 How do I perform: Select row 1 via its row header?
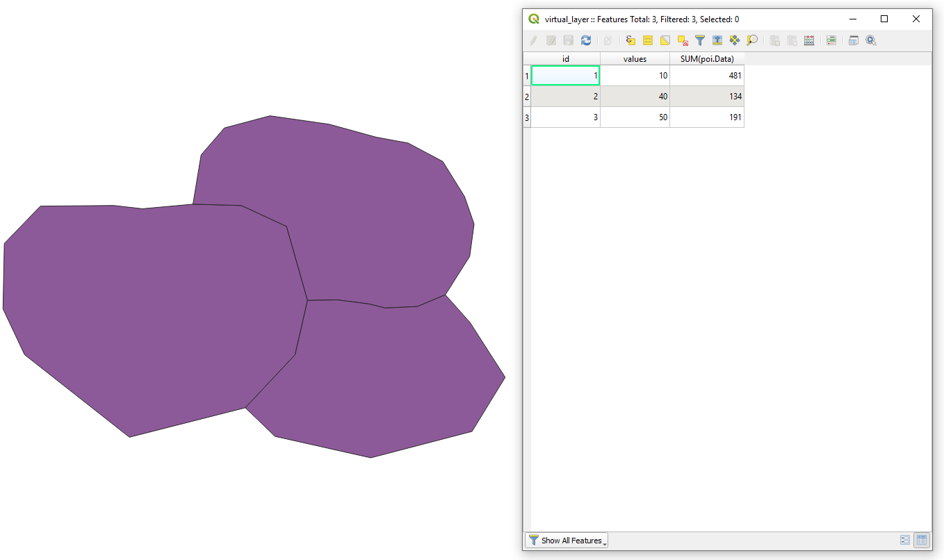[527, 76]
